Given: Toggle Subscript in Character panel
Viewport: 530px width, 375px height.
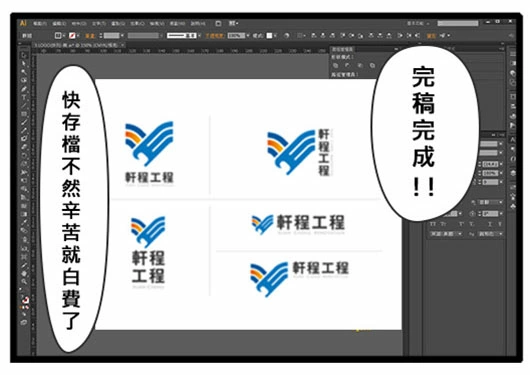Looking at the screenshot, I should point(472,224).
